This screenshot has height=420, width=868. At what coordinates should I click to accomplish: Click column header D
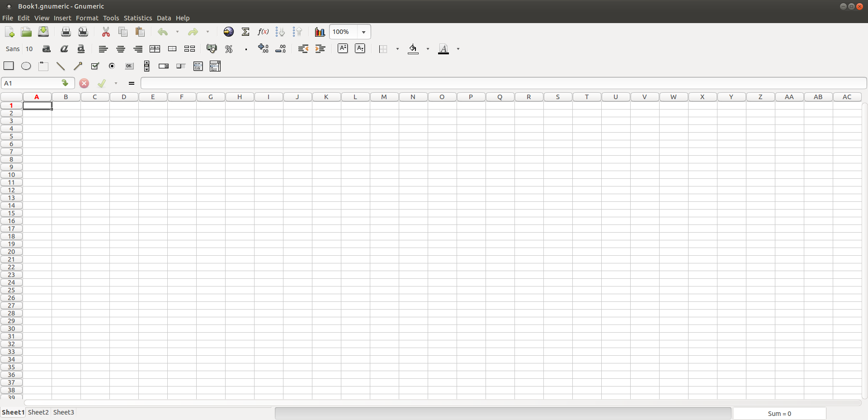click(124, 97)
